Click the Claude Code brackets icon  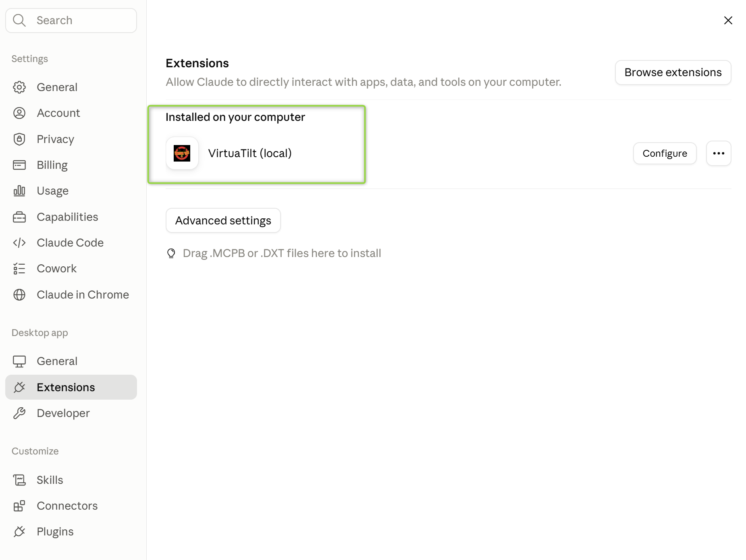[19, 243]
